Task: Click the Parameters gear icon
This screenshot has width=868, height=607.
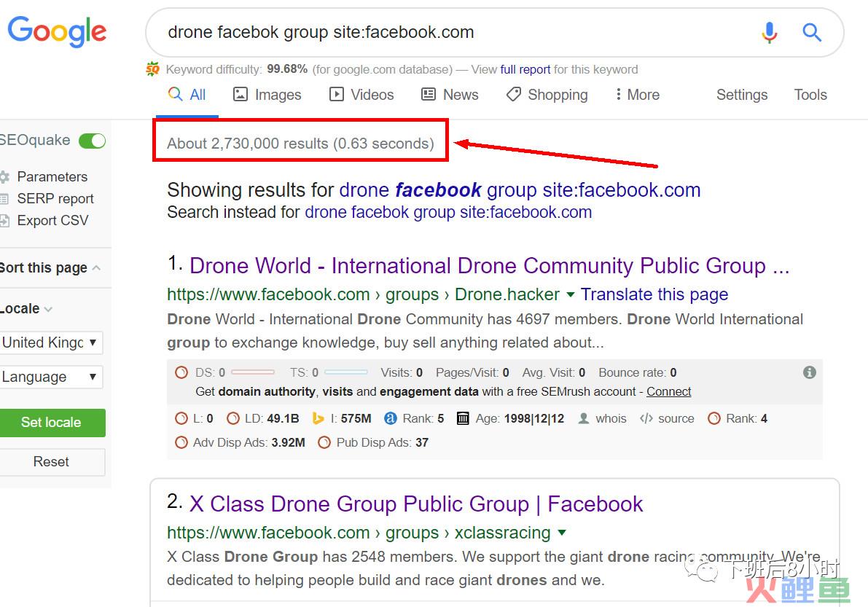Action: tap(4, 177)
